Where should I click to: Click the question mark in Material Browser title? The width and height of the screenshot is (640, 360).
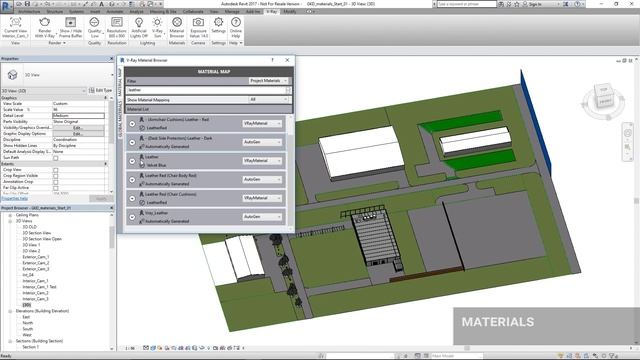(x=273, y=60)
